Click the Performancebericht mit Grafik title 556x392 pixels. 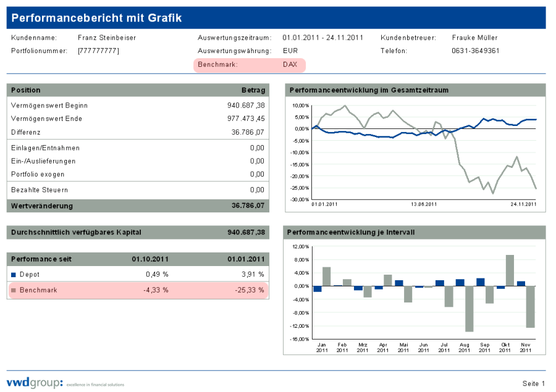pyautogui.click(x=96, y=18)
